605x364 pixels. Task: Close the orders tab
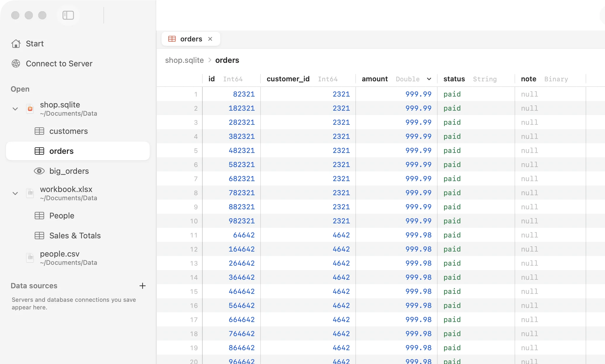[x=210, y=39]
